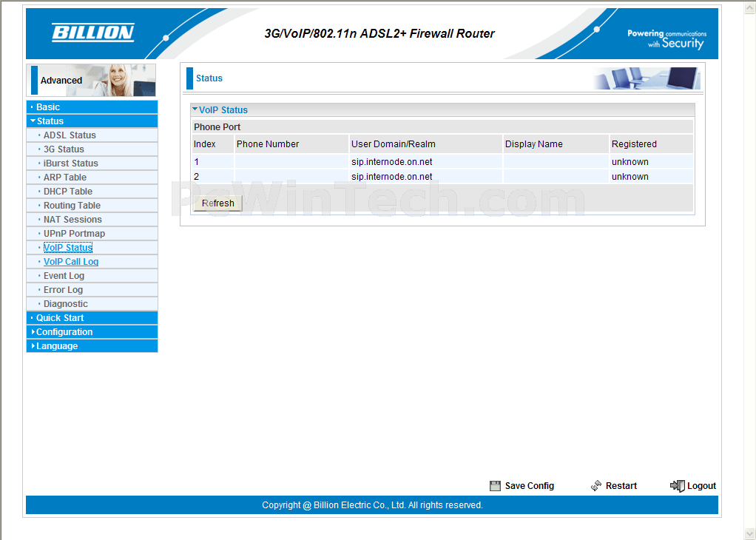The image size is (756, 540).
Task: Click sip.internode.on.net in row 2
Action: tap(391, 177)
